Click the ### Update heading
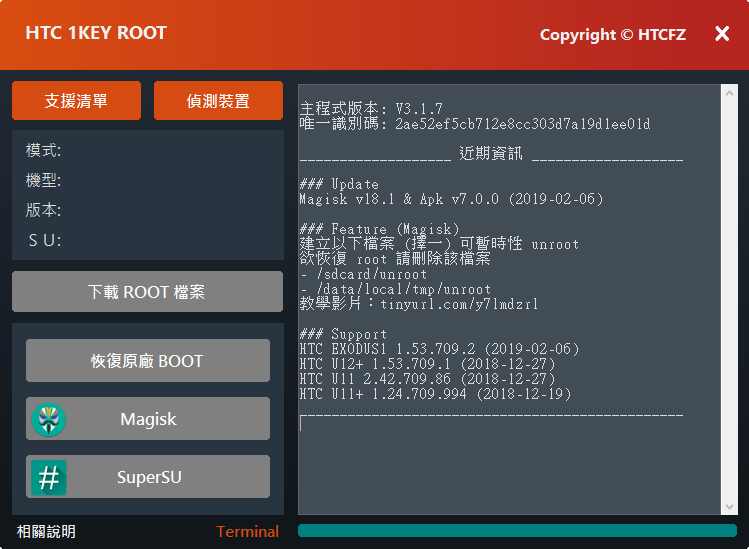 pyautogui.click(x=339, y=184)
